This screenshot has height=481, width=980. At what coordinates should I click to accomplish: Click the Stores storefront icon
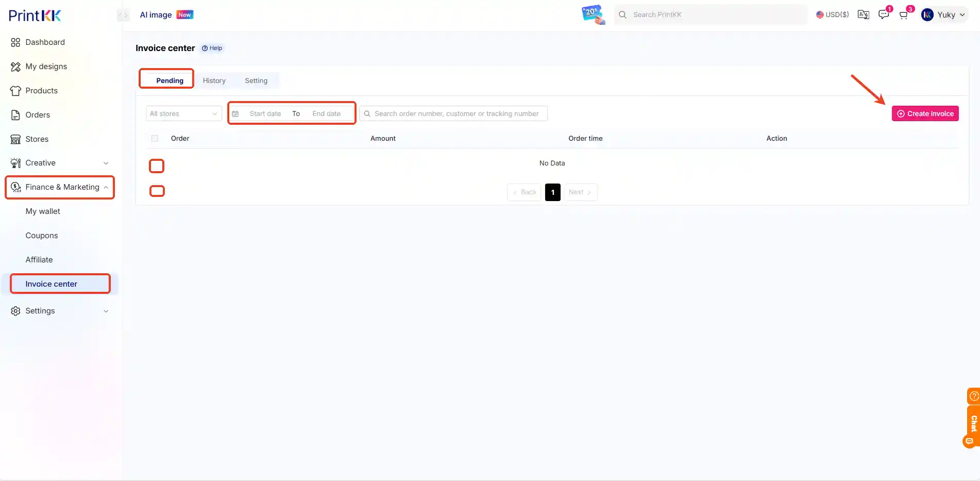tap(15, 139)
